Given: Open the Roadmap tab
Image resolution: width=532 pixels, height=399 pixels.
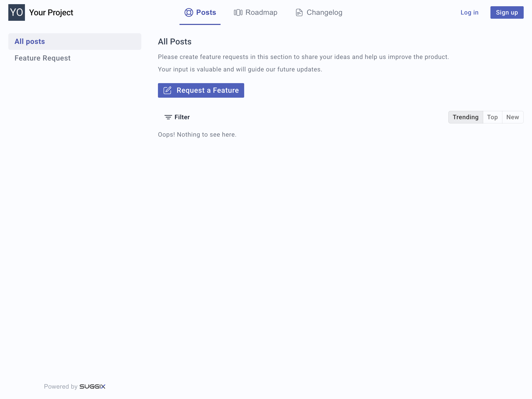Looking at the screenshot, I should coord(261,12).
